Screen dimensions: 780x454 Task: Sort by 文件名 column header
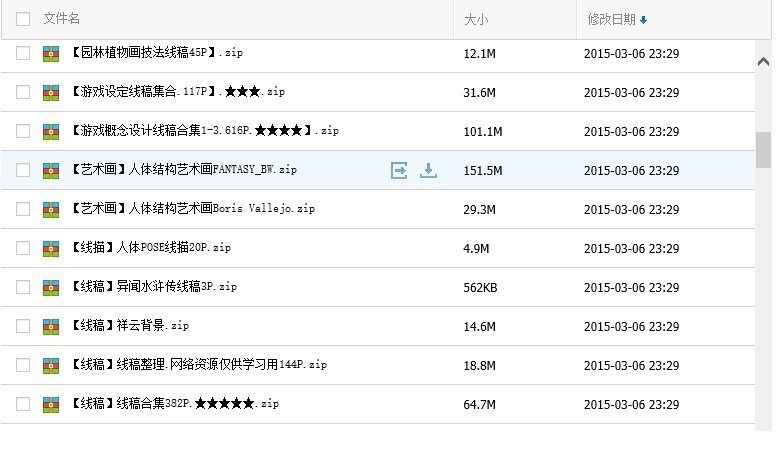(61, 19)
